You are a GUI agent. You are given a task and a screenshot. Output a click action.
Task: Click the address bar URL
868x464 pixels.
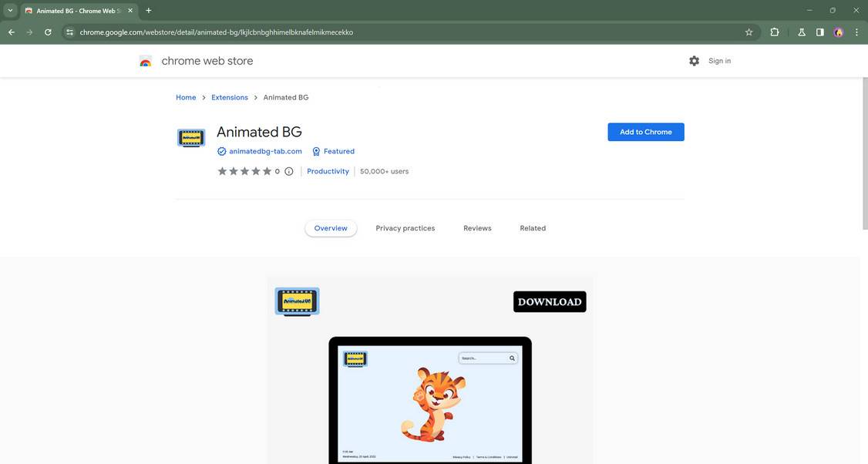[217, 32]
